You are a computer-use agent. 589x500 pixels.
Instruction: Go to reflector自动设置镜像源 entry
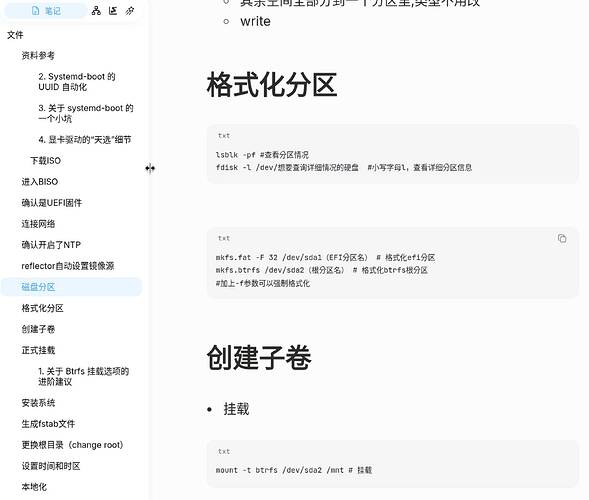pos(68,266)
